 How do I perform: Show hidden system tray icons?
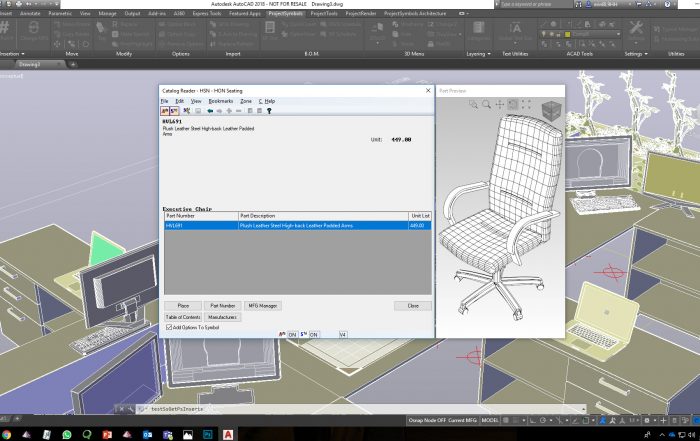point(662,434)
